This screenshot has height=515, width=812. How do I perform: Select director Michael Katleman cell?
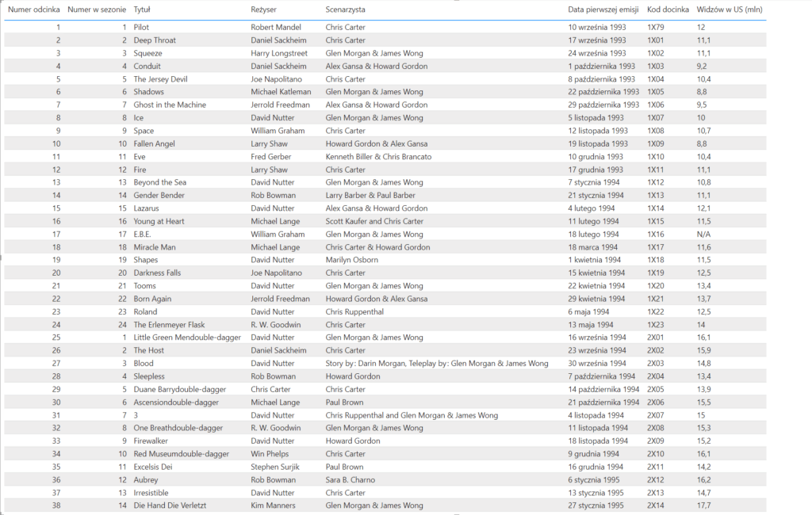[x=282, y=92]
